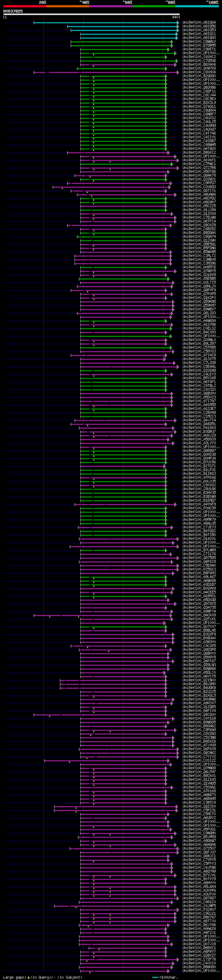
Task: Open the UniRef100_C9PPG7 entry
Action: tap(199, 183)
